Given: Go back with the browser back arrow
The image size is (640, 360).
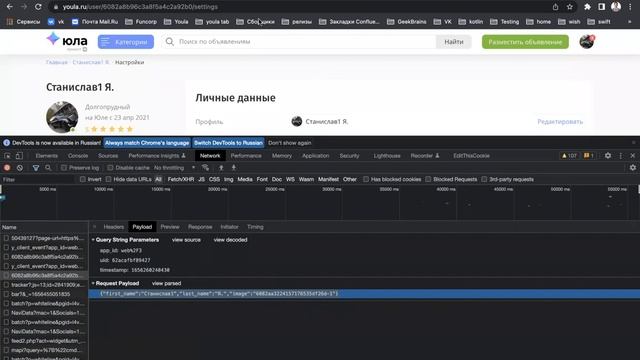Looking at the screenshot, I should click(10, 7).
